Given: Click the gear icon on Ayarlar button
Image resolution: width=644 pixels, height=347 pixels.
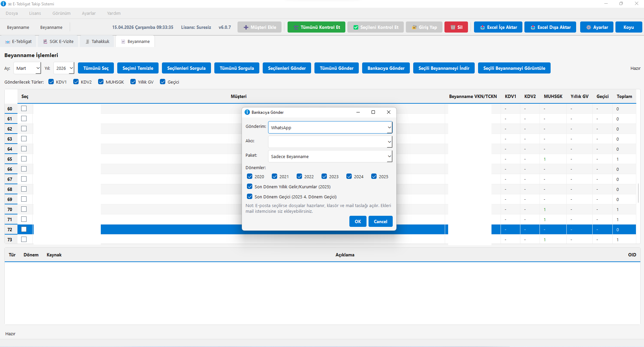Looking at the screenshot, I should pyautogui.click(x=588, y=28).
